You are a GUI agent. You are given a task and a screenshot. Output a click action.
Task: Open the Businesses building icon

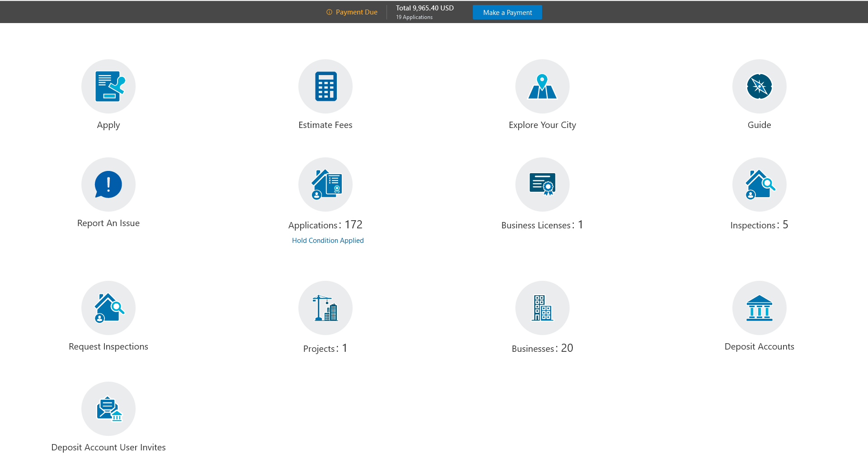pyautogui.click(x=542, y=308)
